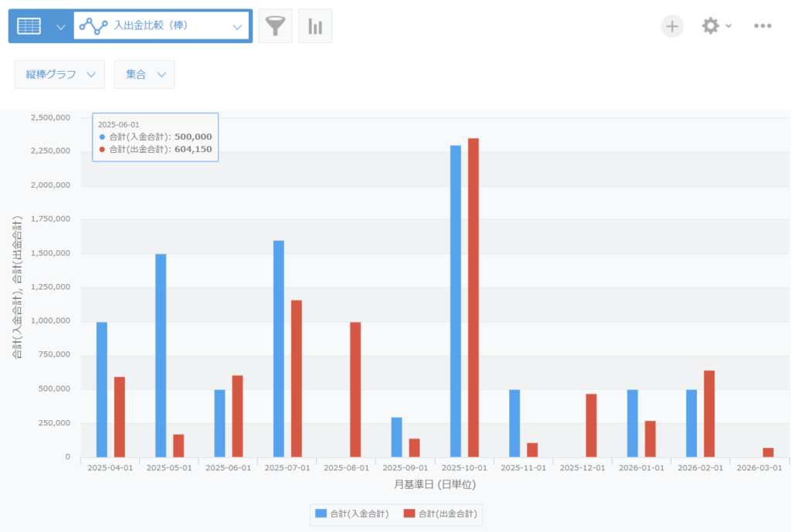This screenshot has height=532, width=791.
Task: Click the line graph icon beside 入出金比較
Action: [93, 26]
